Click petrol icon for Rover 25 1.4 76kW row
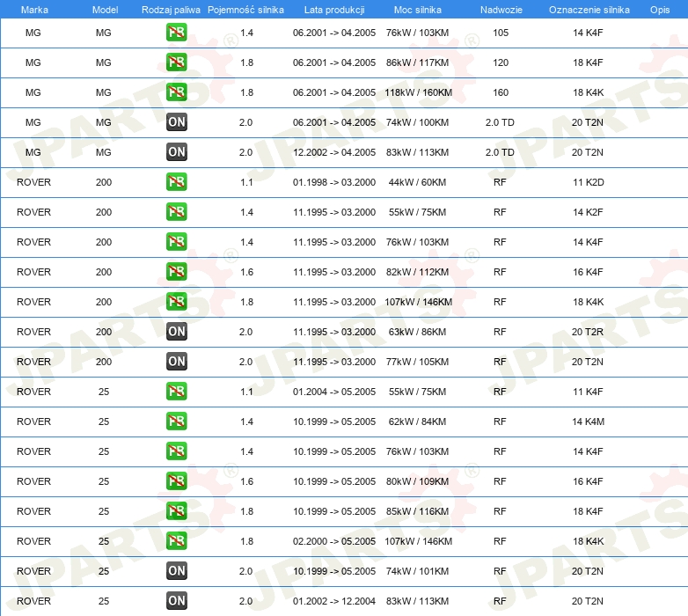The width and height of the screenshot is (688, 616). (176, 451)
